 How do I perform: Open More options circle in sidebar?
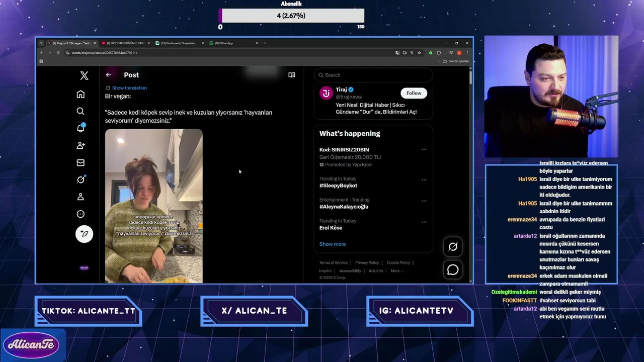80,214
